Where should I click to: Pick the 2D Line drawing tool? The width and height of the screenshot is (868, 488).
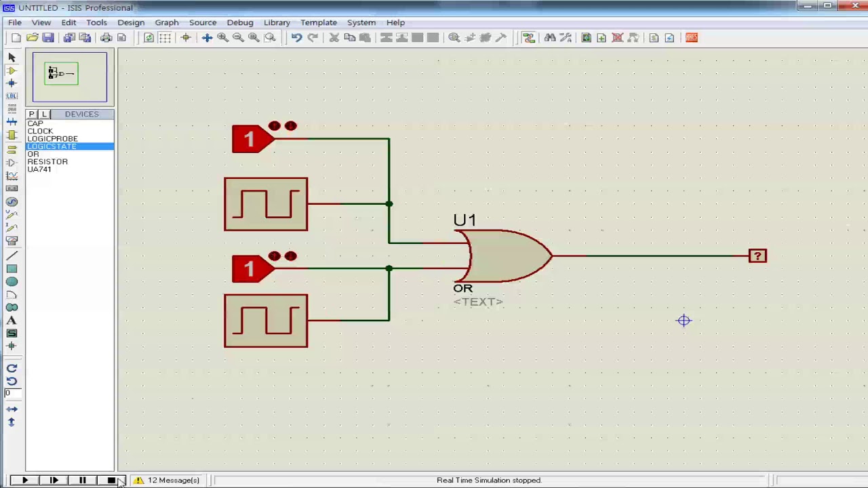pyautogui.click(x=12, y=256)
